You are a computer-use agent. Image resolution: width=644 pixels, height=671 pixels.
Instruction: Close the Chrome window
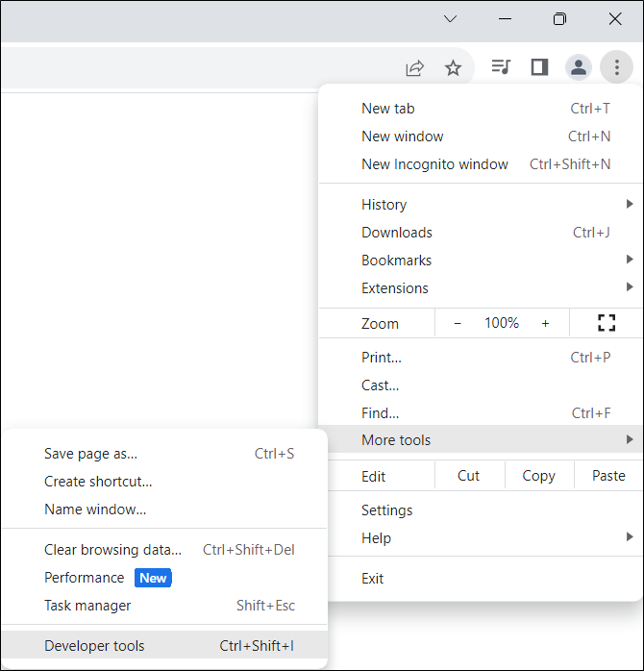coord(615,19)
